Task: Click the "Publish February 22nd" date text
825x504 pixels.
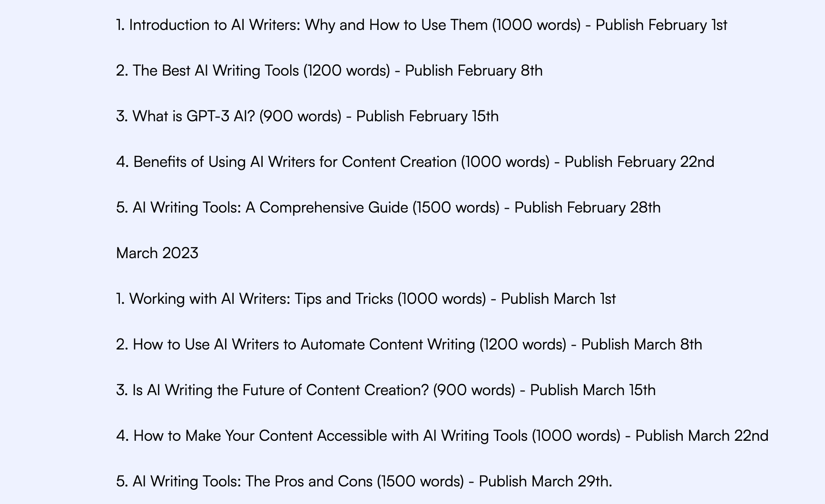Action: (639, 162)
